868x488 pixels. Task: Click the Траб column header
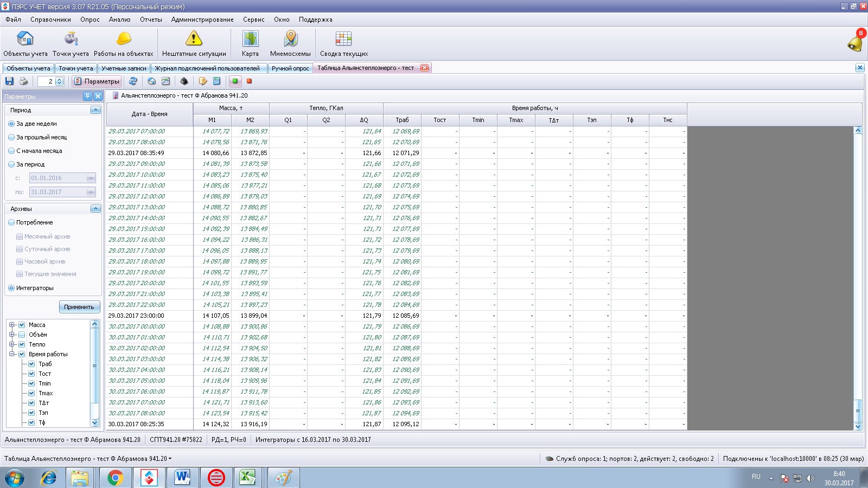(402, 120)
